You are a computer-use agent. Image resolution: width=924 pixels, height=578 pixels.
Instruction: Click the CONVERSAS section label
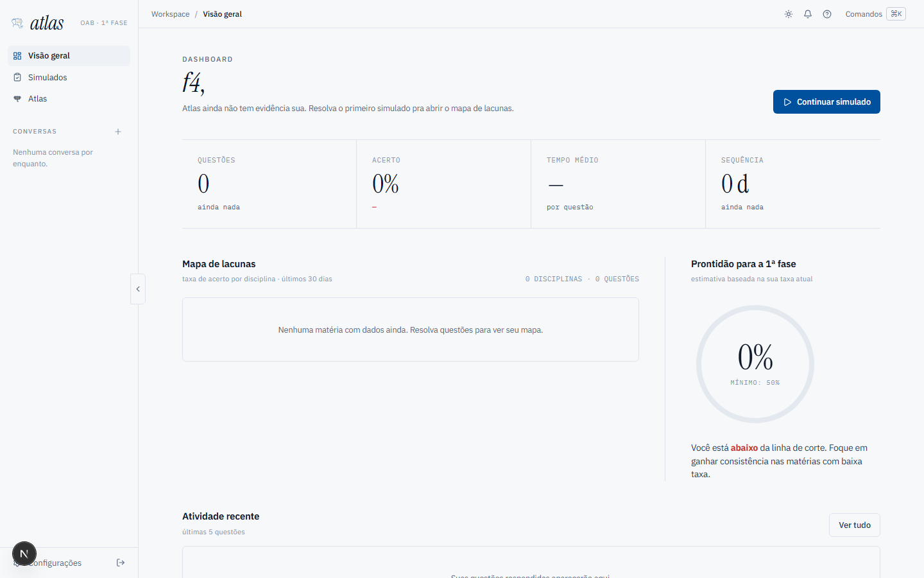[x=35, y=132]
